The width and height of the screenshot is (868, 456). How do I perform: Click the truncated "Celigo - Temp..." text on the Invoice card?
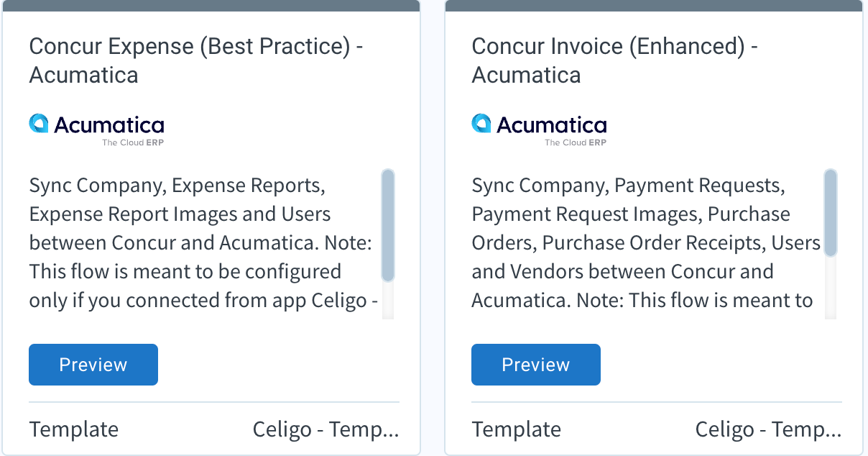click(768, 429)
